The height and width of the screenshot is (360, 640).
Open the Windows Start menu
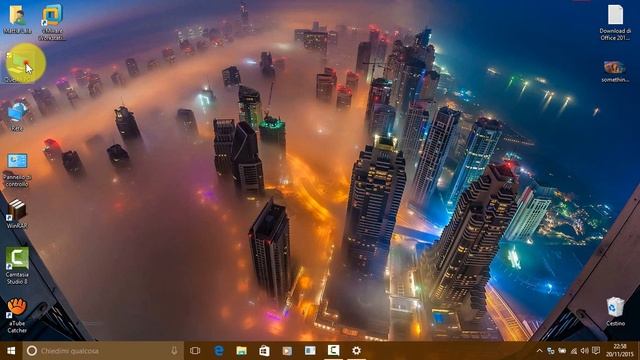pyautogui.click(x=11, y=351)
